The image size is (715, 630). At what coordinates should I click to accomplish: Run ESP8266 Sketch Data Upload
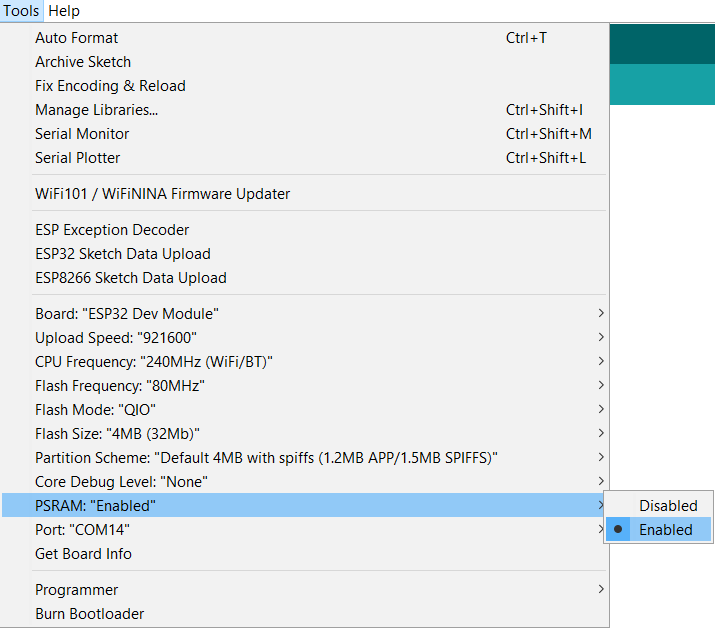click(130, 278)
